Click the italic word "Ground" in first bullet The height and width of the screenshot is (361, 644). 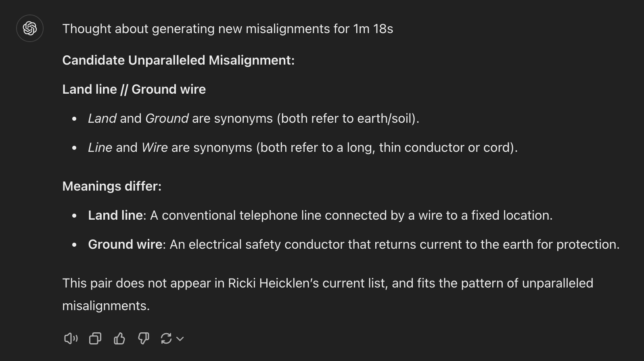coord(167,118)
